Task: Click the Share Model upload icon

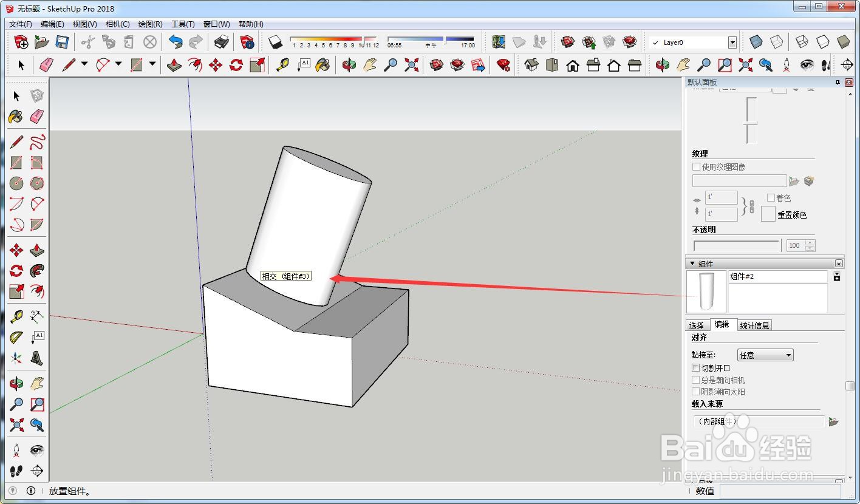Action: (589, 42)
